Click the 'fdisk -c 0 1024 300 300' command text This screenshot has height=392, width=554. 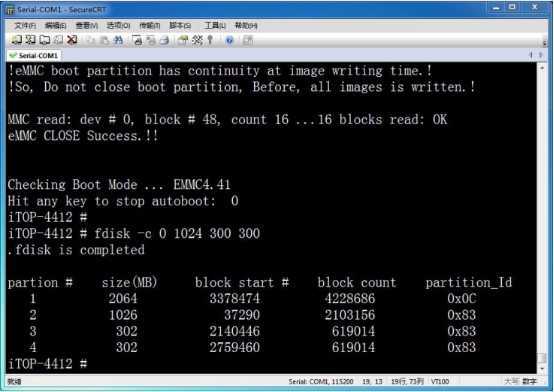point(177,234)
